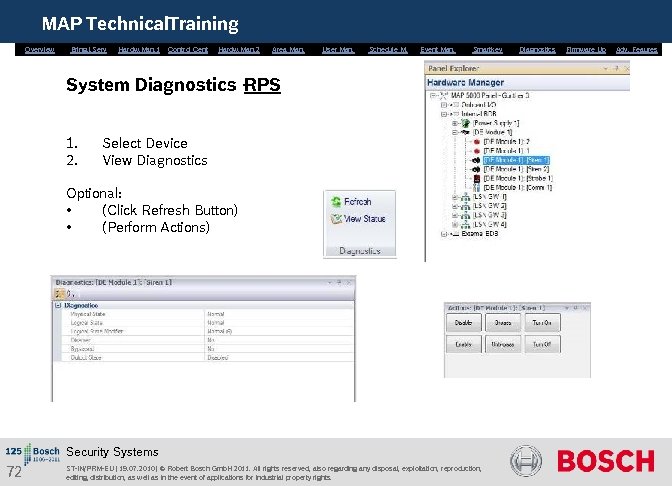Collapse the Diagnostics property category

[58, 306]
